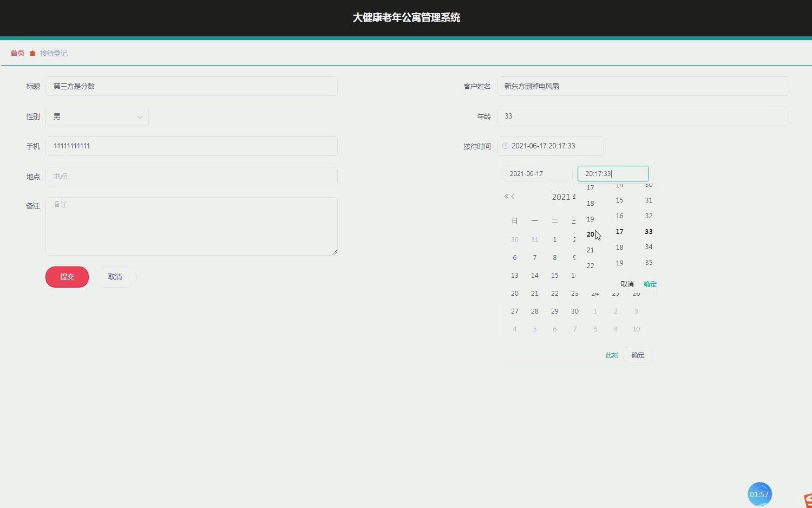Select minute 15 in time spinner
This screenshot has height=508, width=812.
[619, 200]
